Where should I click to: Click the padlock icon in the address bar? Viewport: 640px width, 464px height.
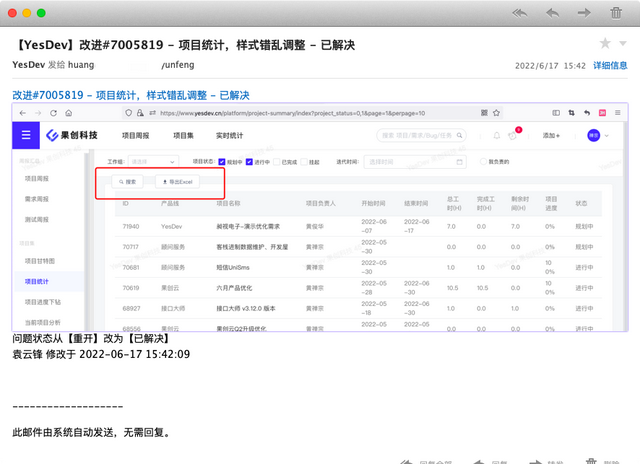pyautogui.click(x=140, y=113)
